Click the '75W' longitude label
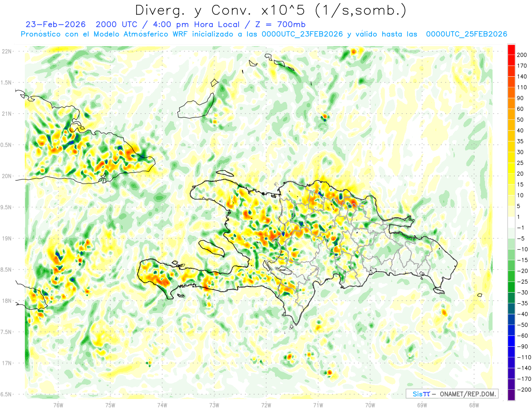Image resolution: width=532 pixels, height=411 pixels. click(x=110, y=404)
